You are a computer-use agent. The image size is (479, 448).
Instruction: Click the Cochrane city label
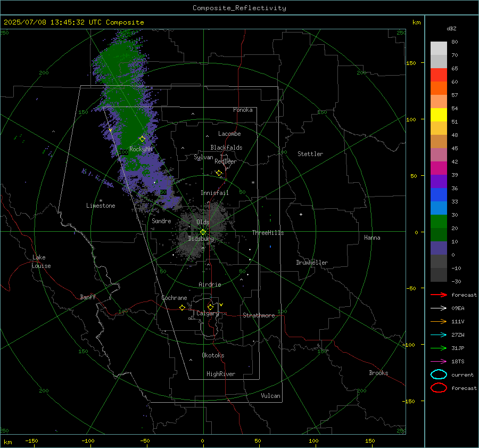(x=174, y=298)
